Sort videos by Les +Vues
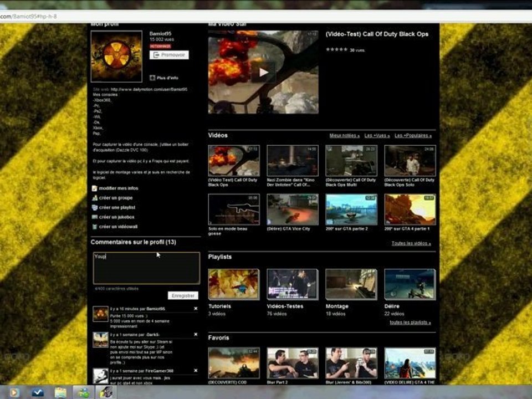Viewport: 532px width, 399px height. point(377,136)
